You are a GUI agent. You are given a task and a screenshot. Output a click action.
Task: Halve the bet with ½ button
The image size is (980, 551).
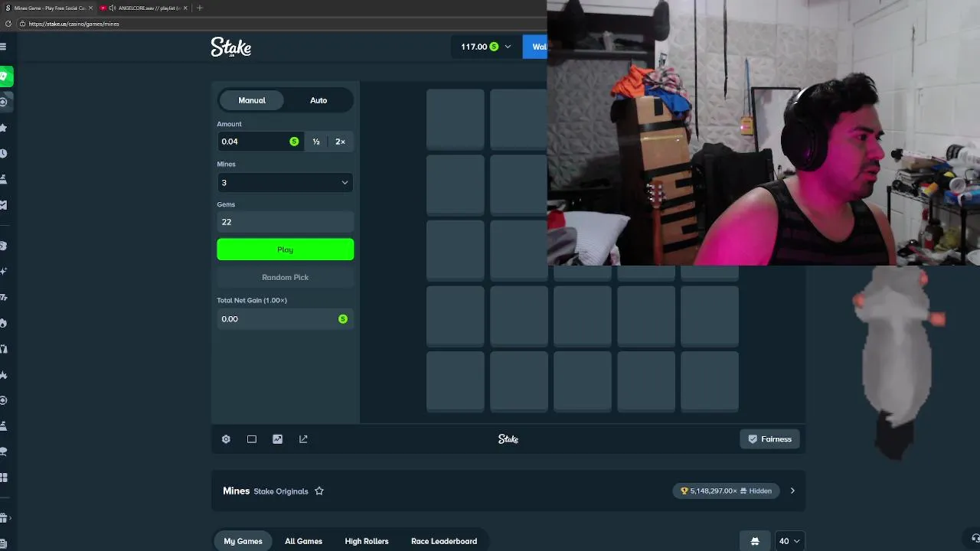(x=316, y=142)
